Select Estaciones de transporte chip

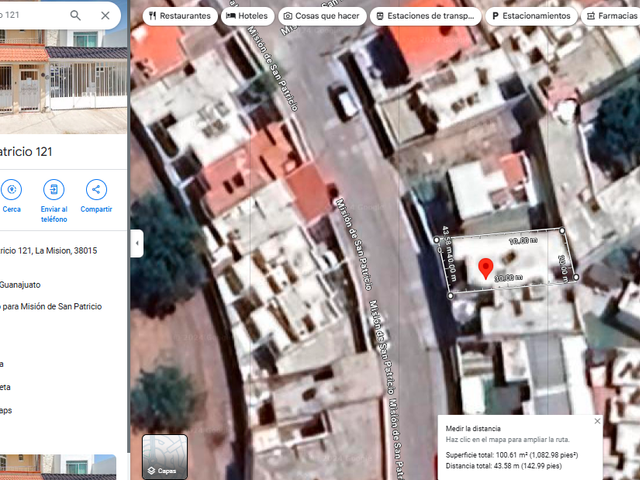pos(426,16)
